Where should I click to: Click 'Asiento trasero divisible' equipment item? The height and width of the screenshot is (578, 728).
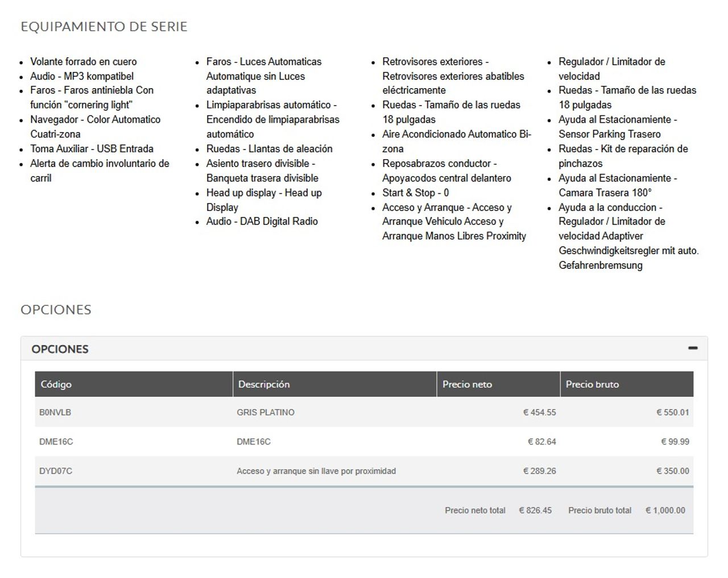[x=262, y=171]
